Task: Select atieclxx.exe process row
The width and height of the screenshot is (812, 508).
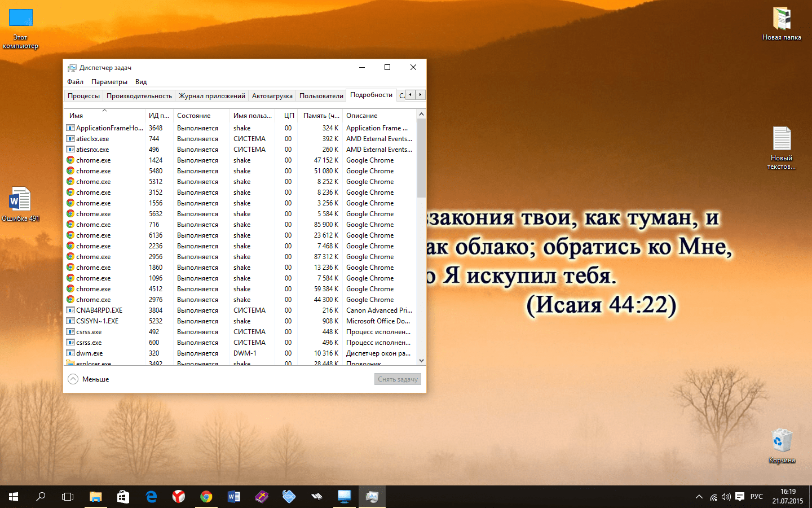Action: [241, 139]
